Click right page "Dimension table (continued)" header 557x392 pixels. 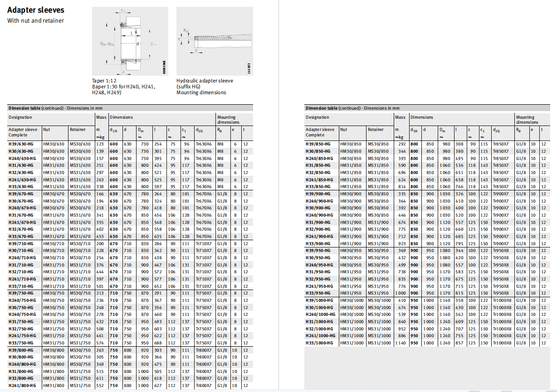coord(352,108)
